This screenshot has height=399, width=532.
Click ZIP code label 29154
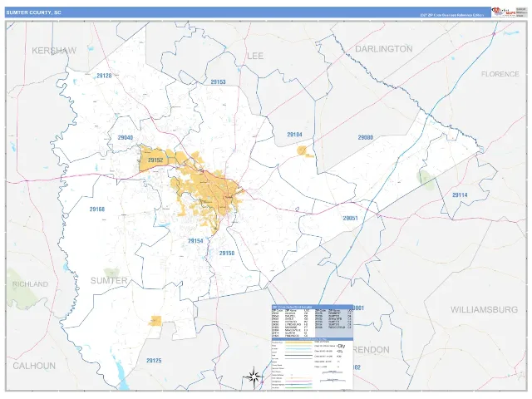(x=195, y=240)
